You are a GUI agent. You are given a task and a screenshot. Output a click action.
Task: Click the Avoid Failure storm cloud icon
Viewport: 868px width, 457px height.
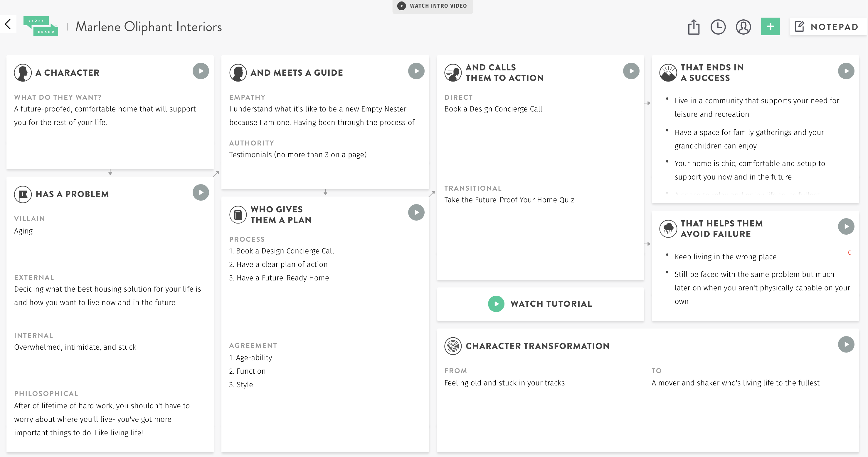(x=668, y=229)
